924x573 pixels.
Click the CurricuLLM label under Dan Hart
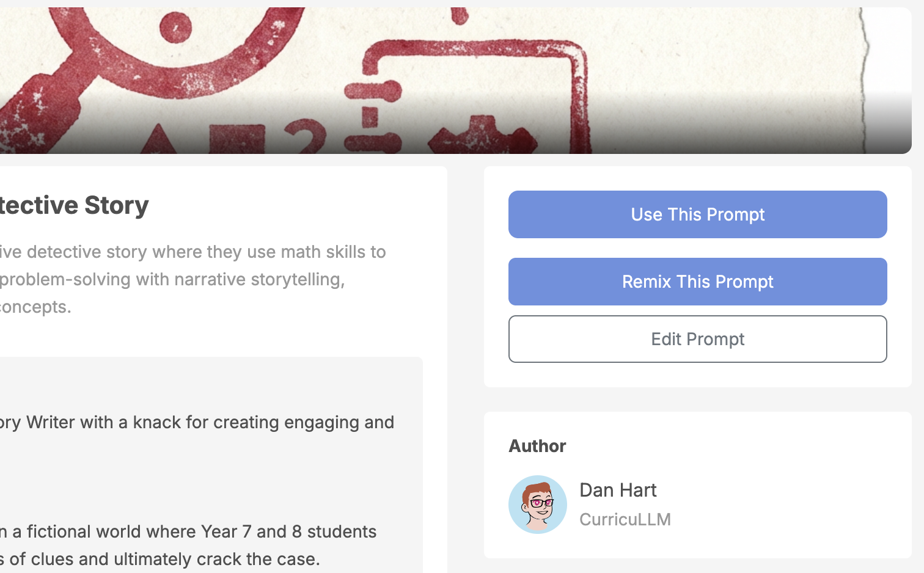(625, 519)
